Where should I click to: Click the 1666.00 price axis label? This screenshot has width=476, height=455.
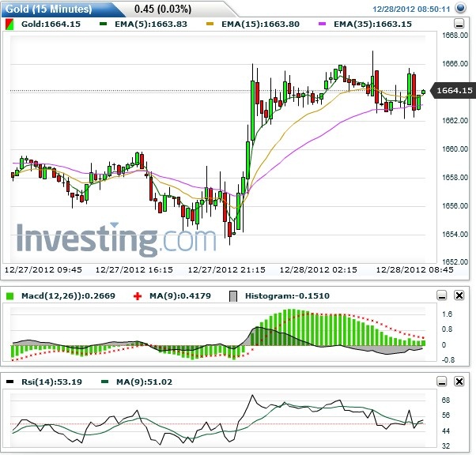tap(455, 64)
